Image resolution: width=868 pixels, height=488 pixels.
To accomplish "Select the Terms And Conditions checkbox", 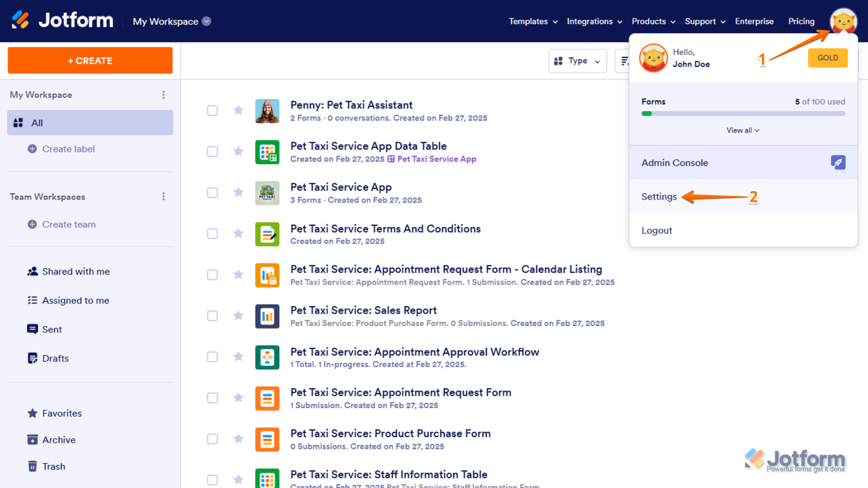I will tap(213, 233).
